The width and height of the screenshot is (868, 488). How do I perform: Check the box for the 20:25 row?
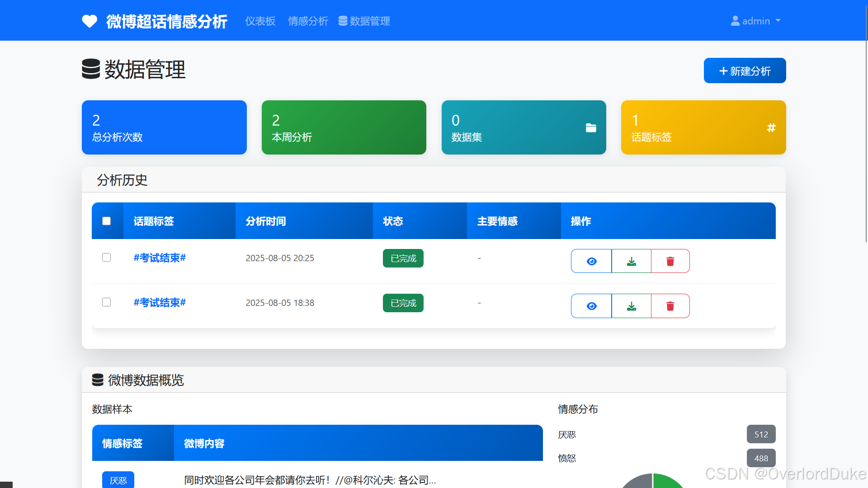coord(107,258)
